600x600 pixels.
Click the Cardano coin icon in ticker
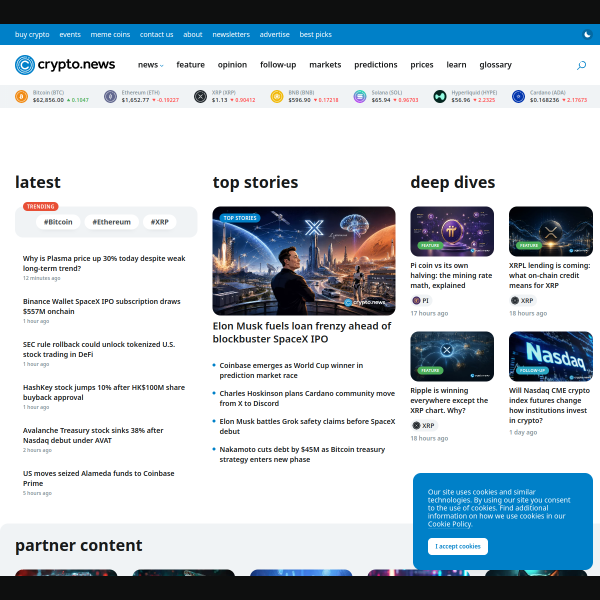(x=518, y=96)
